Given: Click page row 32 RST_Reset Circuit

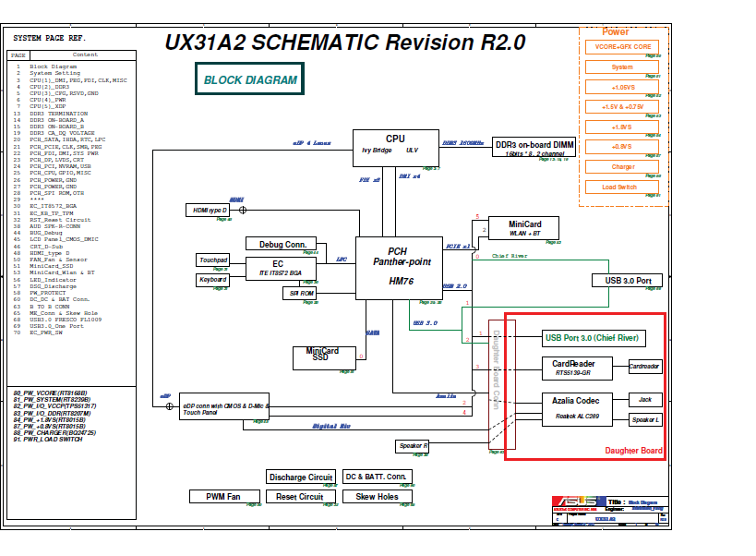Looking at the screenshot, I should 52,220.
